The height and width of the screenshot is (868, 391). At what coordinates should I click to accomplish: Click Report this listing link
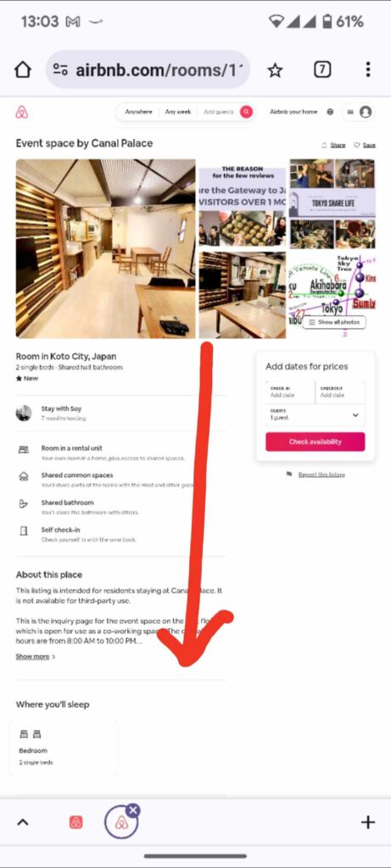pos(321,475)
